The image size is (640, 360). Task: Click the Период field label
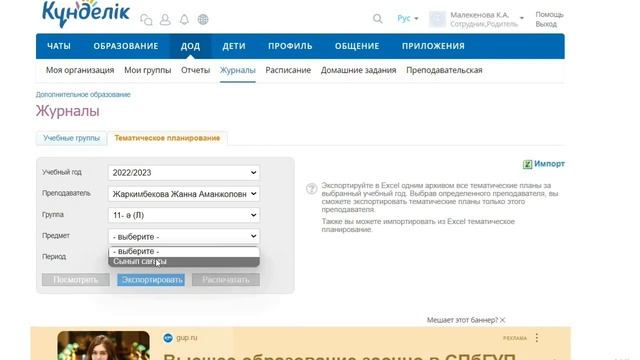coord(54,257)
